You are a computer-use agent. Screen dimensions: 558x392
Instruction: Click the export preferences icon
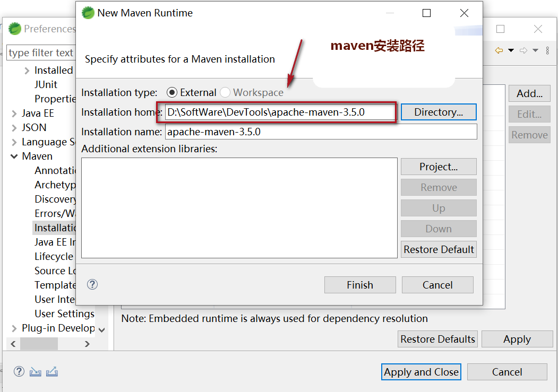[x=52, y=372]
